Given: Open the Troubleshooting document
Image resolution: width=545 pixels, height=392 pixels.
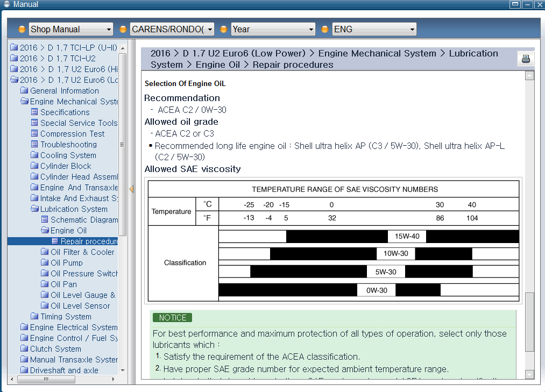Looking at the screenshot, I should click(x=64, y=145).
